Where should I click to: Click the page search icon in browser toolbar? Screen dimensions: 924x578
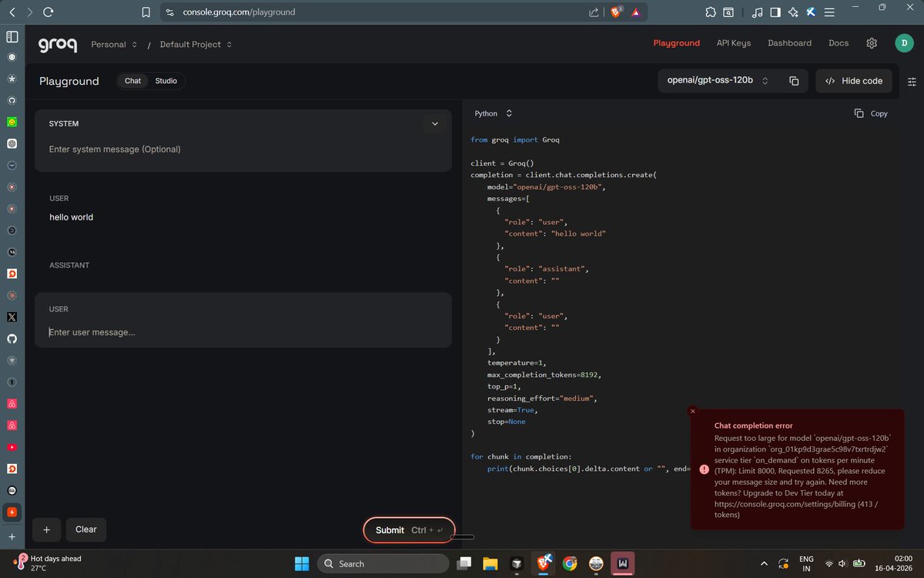coord(728,12)
